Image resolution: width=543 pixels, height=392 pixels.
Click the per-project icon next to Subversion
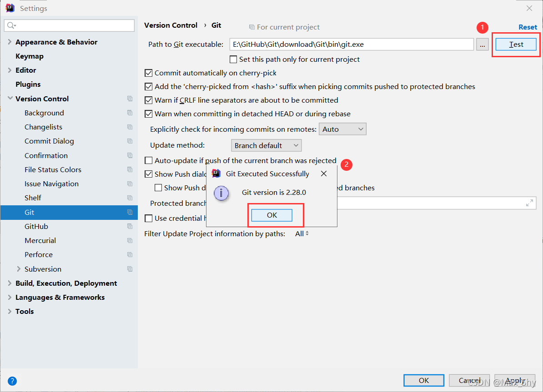[130, 269]
